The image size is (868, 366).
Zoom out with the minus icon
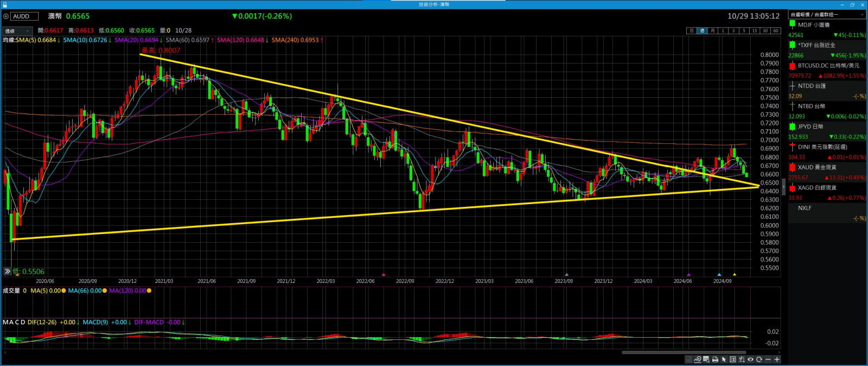click(768, 359)
